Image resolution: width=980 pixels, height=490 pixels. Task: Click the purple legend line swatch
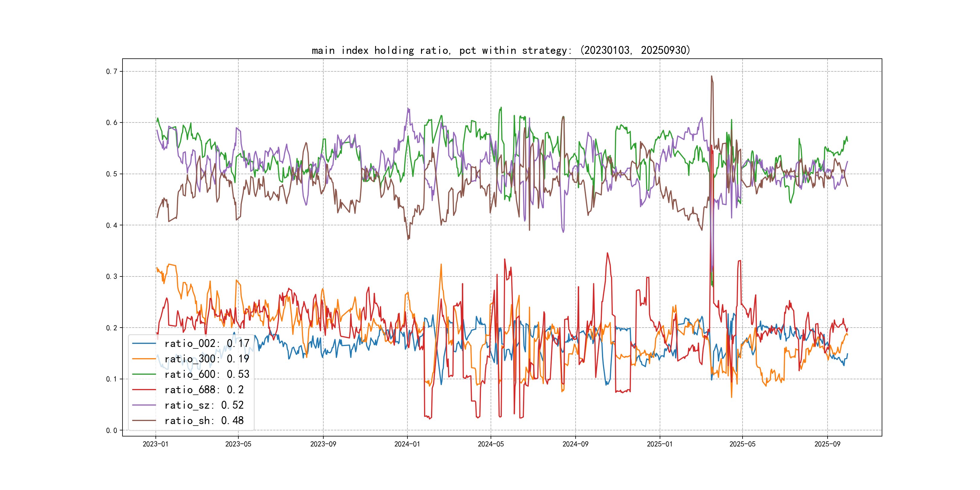(x=144, y=405)
